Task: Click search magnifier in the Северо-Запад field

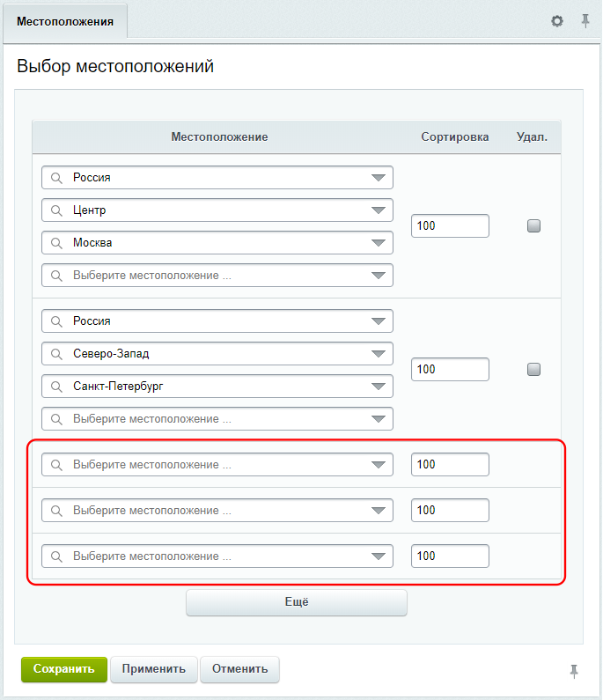Action: [56, 354]
